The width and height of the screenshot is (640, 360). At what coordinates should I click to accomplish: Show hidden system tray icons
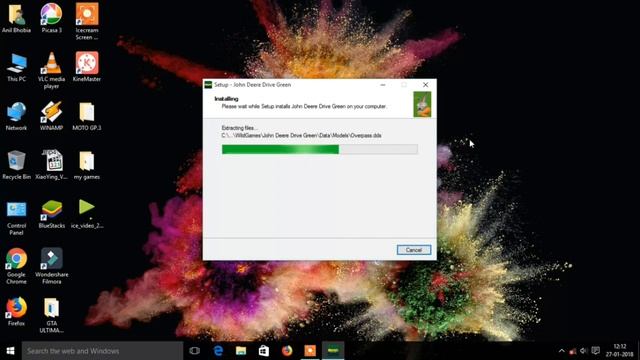[562, 351]
